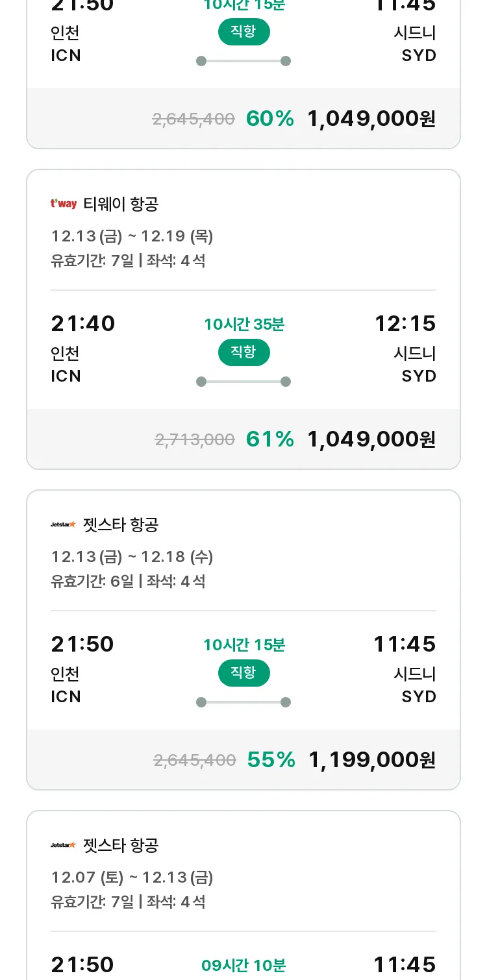Open the 티웨이 항공 flight card title

pos(121,204)
